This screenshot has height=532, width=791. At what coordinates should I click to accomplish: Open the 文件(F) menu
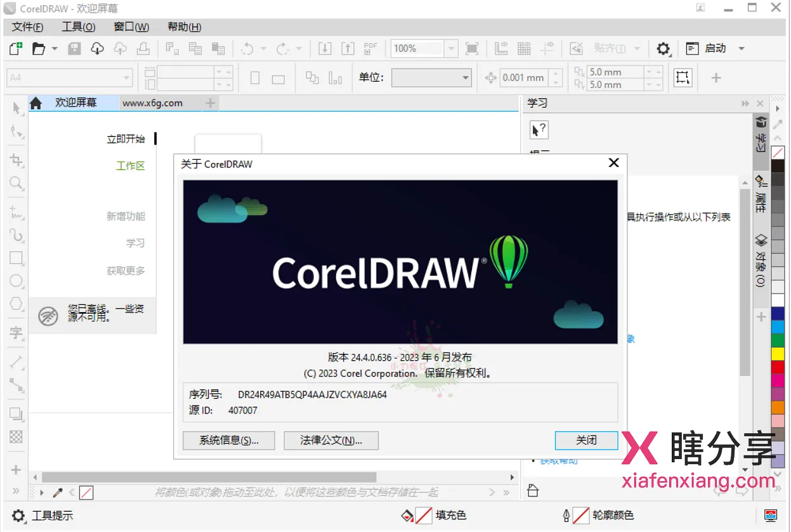coord(28,27)
